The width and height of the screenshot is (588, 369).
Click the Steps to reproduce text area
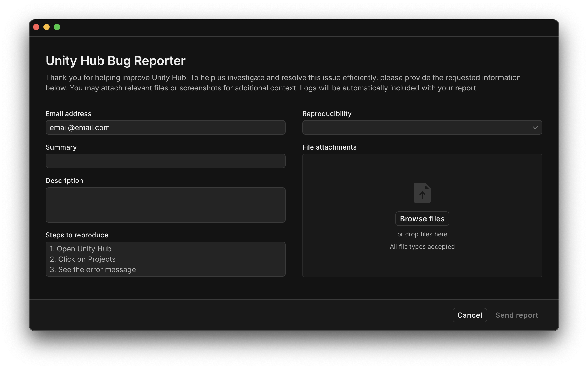coord(165,259)
